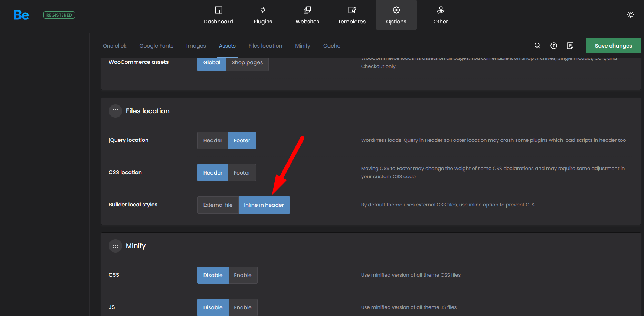Image resolution: width=644 pixels, height=316 pixels.
Task: Select the Assets tab
Action: click(x=227, y=46)
